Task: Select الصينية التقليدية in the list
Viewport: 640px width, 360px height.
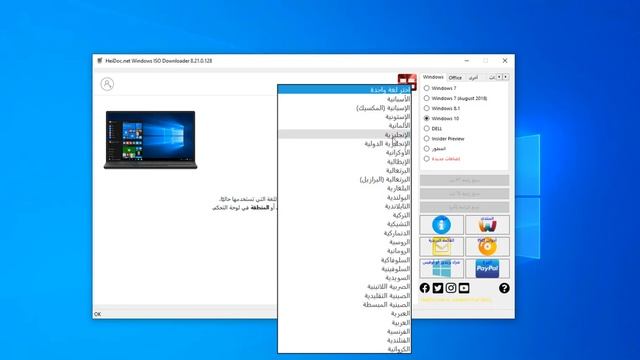Action: click(344, 296)
